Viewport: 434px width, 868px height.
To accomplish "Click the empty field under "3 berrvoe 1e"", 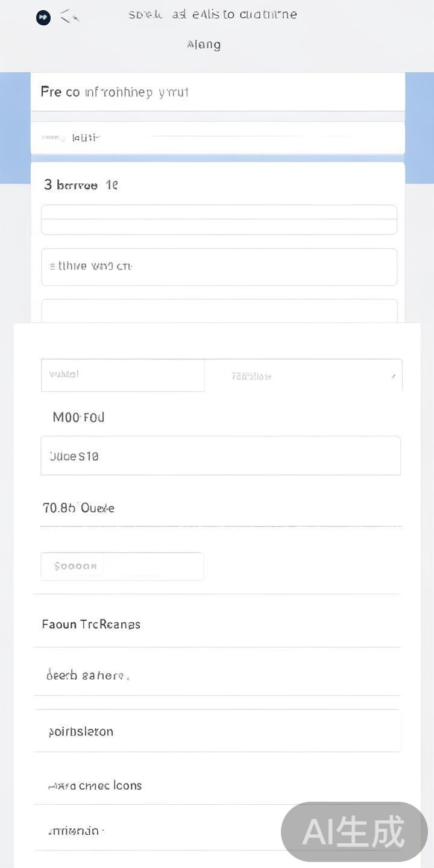I will pos(219,219).
